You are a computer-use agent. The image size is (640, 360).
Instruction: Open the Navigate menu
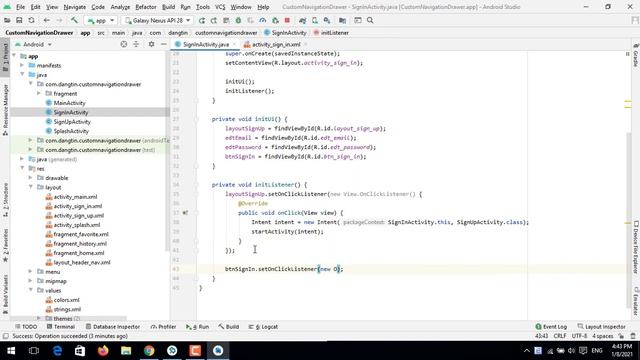click(75, 7)
